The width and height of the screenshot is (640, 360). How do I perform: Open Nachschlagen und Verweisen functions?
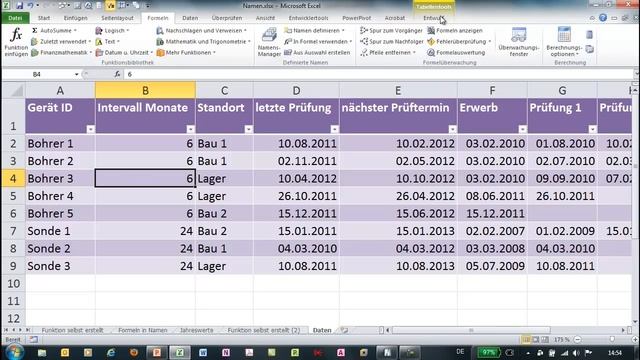tap(202, 31)
